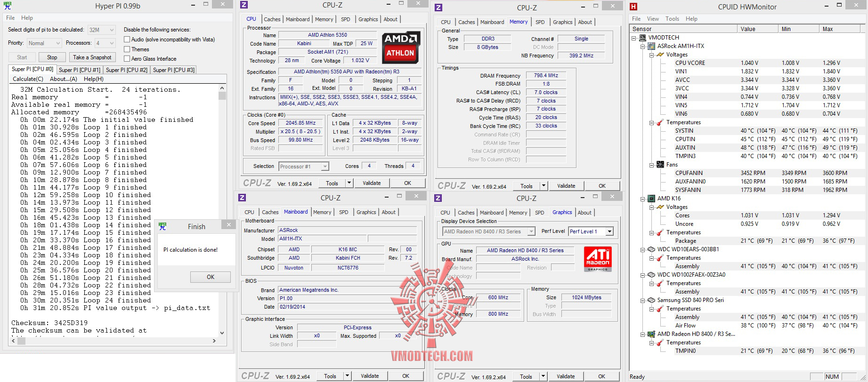The width and height of the screenshot is (868, 382).
Task: Open the Priority dropdown set to Normal
Action: 44,43
